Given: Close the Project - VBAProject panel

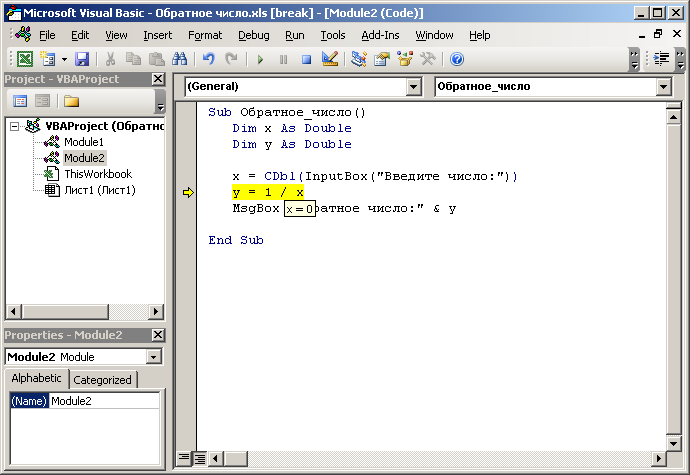Looking at the screenshot, I should 158,79.
